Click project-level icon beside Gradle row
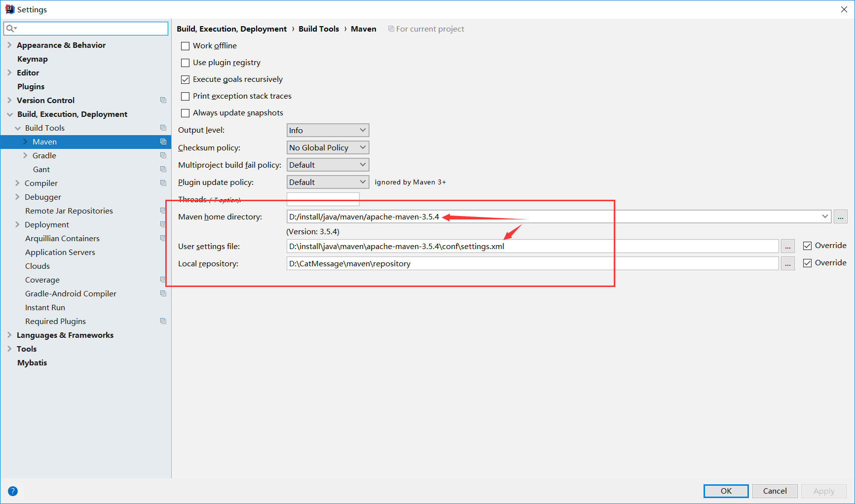This screenshot has width=855, height=504. [x=163, y=155]
